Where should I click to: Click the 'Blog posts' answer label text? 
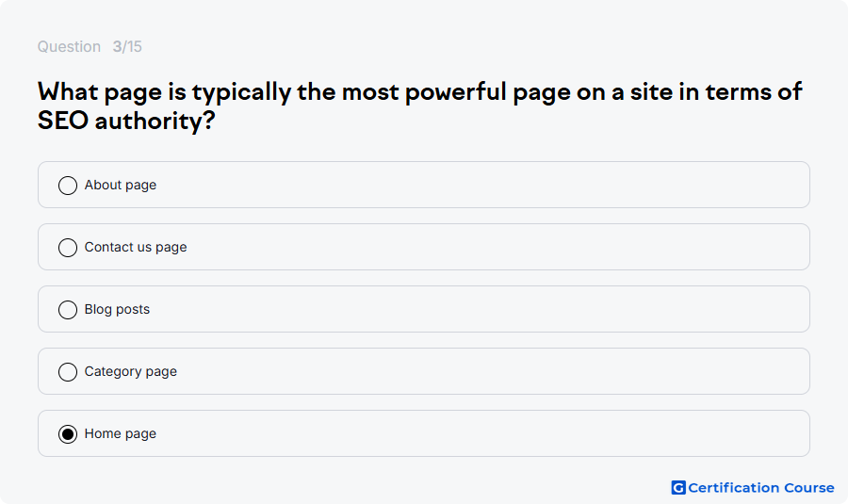pyautogui.click(x=117, y=309)
